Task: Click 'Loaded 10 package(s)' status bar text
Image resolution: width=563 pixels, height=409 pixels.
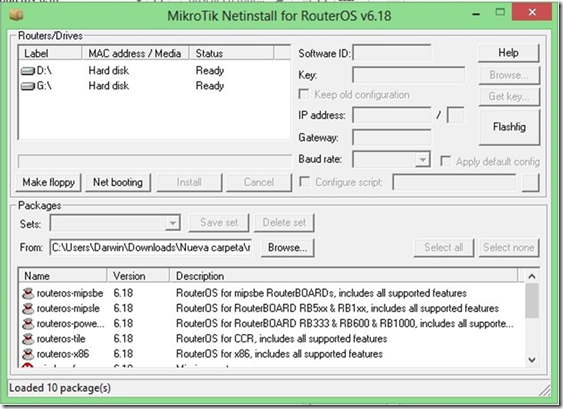Action: [x=60, y=388]
